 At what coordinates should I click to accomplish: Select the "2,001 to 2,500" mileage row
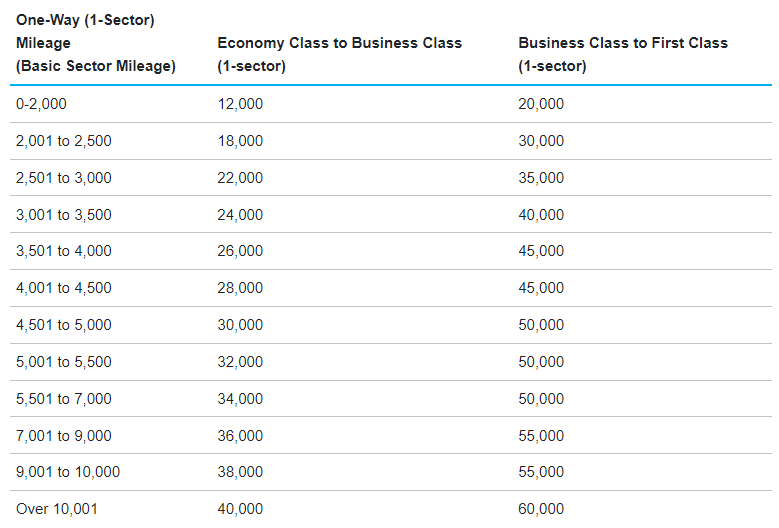64,141
